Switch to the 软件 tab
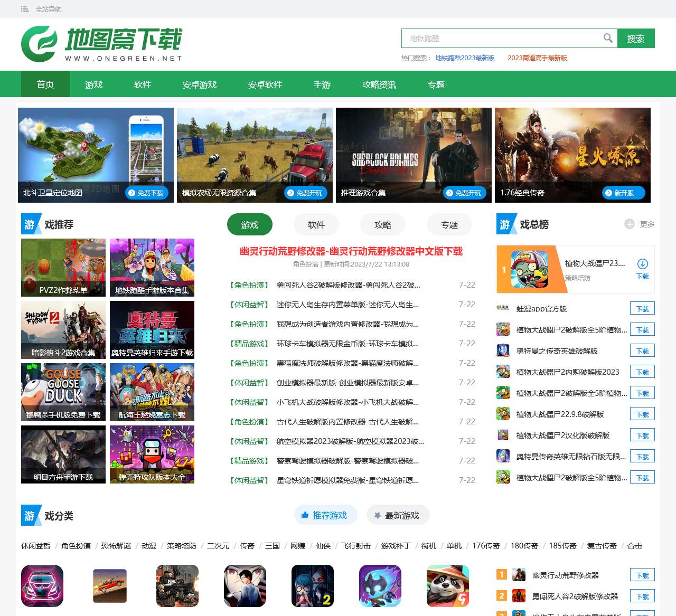 click(316, 225)
